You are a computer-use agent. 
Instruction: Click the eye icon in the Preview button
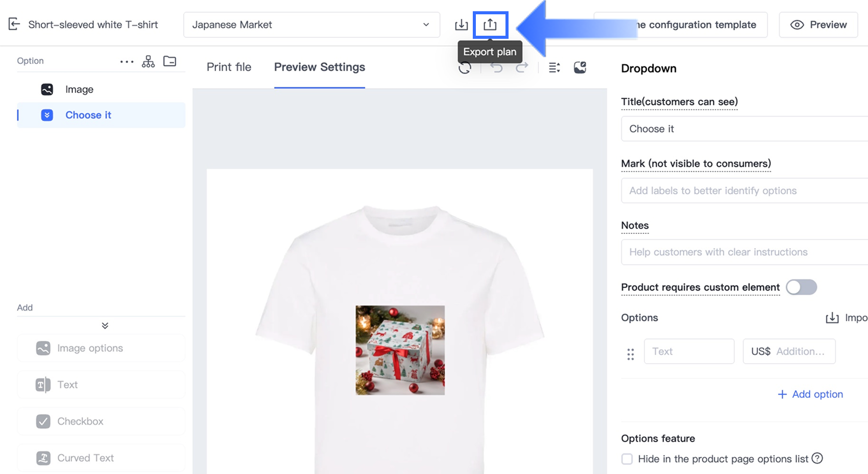[797, 25]
